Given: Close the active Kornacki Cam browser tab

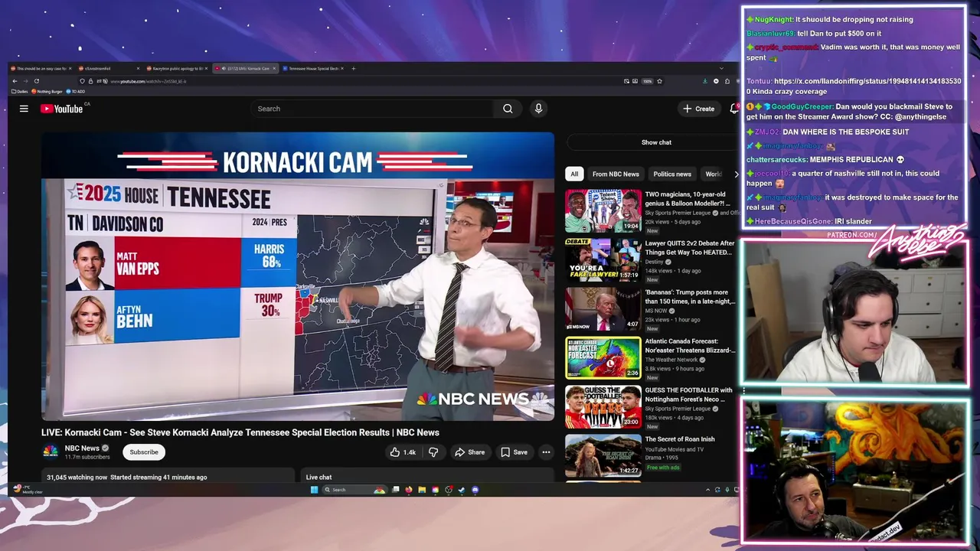Looking at the screenshot, I should (x=273, y=68).
